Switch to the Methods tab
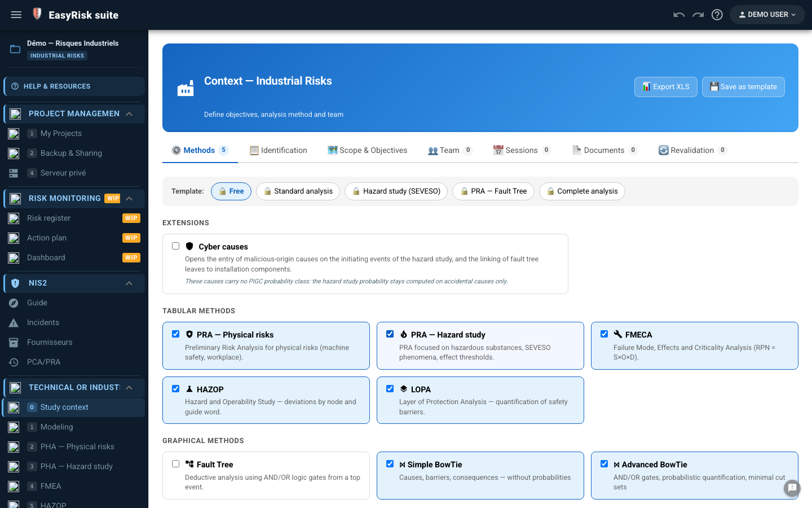This screenshot has width=812, height=508. tap(200, 150)
